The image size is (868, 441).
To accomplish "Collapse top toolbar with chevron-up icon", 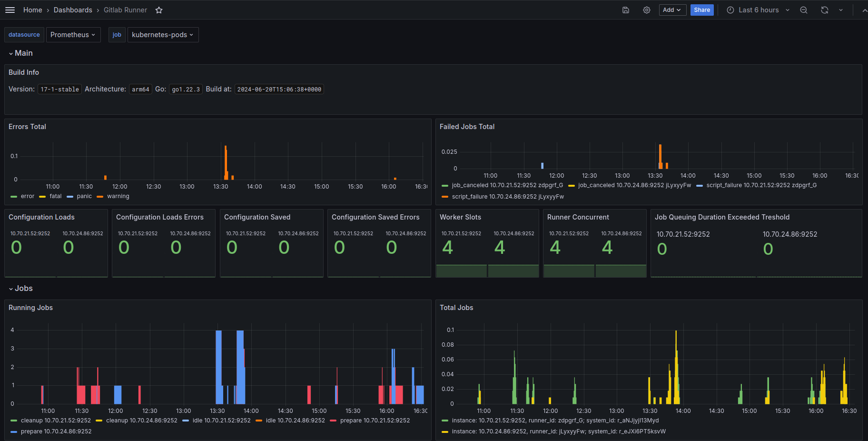I will 864,10.
